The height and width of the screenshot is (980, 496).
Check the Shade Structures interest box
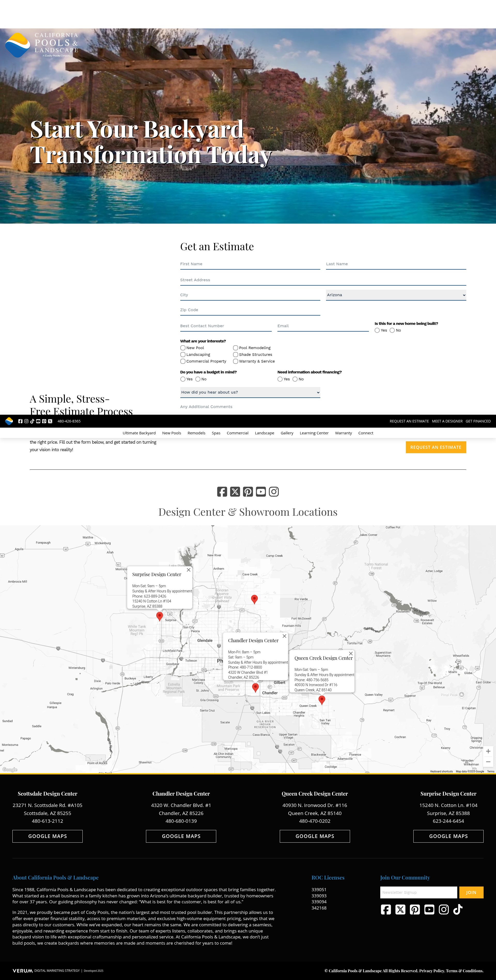point(236,355)
